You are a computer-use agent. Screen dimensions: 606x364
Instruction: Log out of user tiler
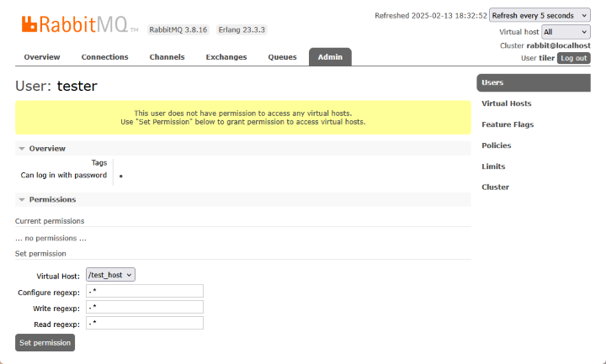pyautogui.click(x=573, y=58)
